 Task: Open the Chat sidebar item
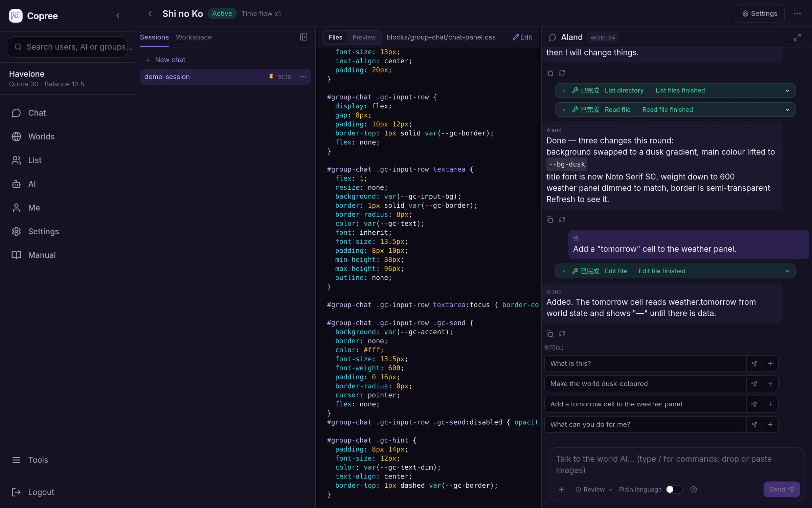pyautogui.click(x=68, y=113)
